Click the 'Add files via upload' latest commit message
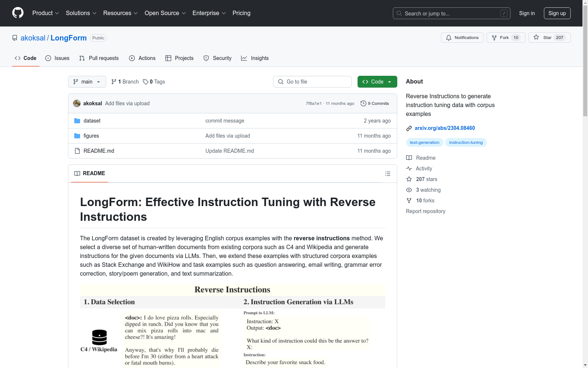This screenshot has width=588, height=368. pyautogui.click(x=127, y=103)
